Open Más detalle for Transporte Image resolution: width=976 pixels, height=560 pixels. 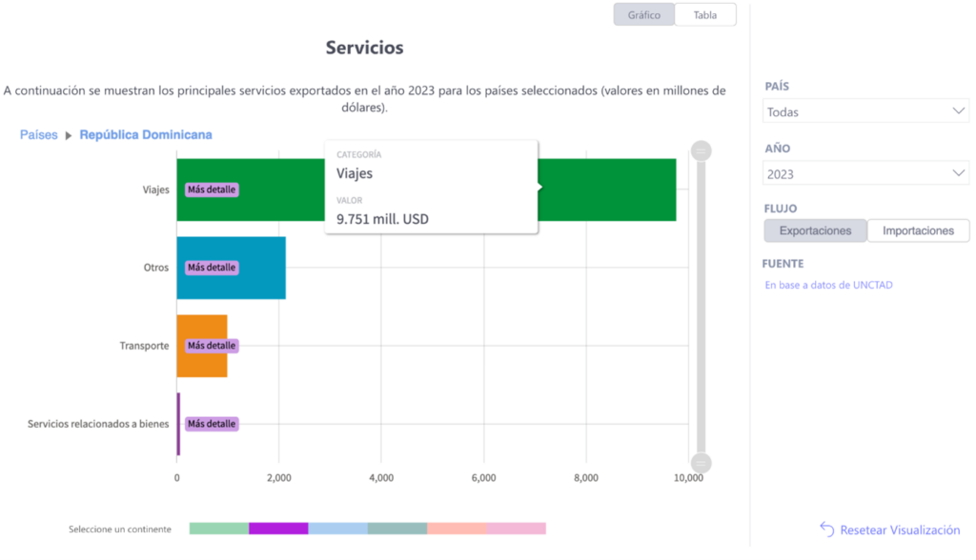click(211, 346)
